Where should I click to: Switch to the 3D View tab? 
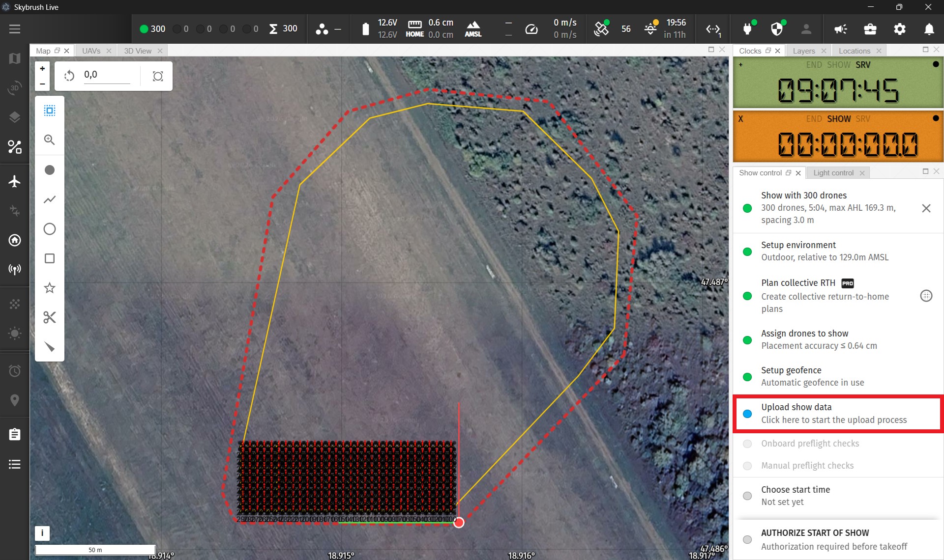point(138,51)
